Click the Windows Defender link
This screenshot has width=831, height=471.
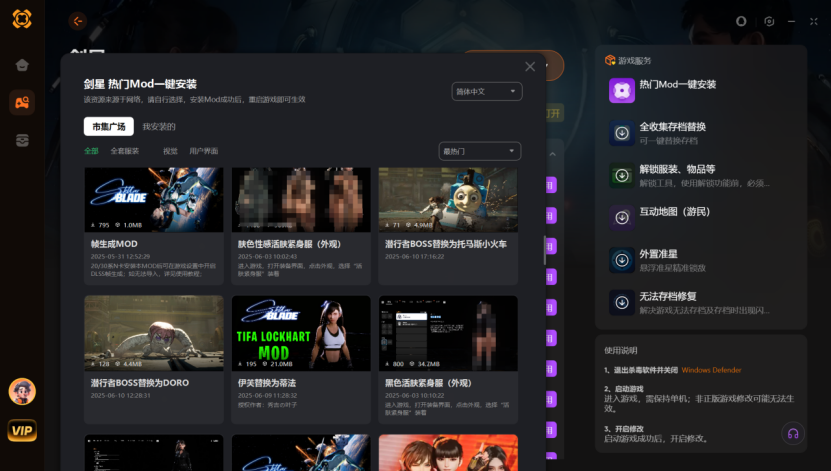click(x=711, y=370)
